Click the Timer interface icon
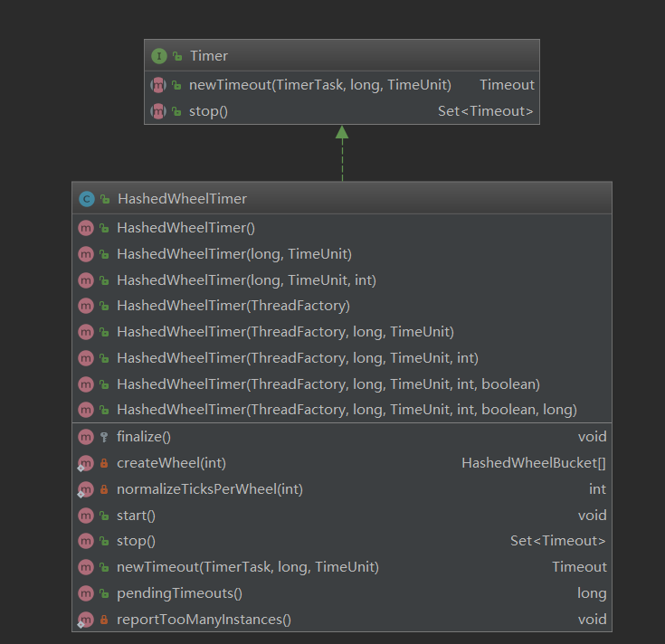665x644 pixels. coord(159,56)
